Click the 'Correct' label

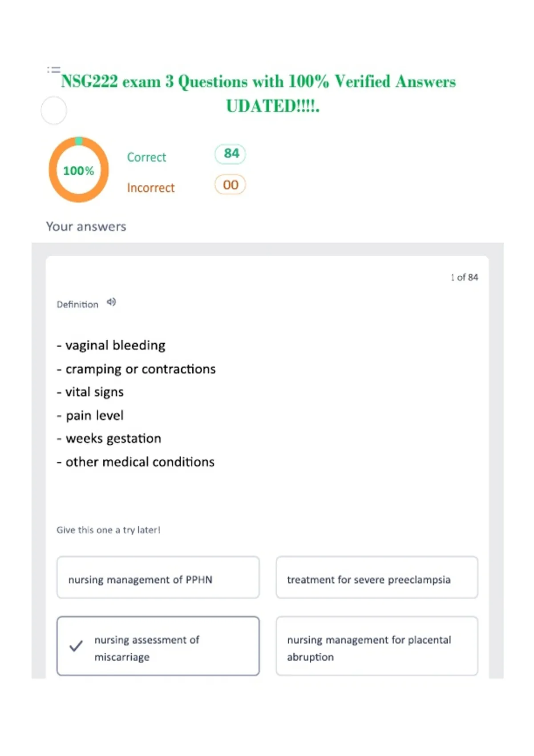(146, 157)
